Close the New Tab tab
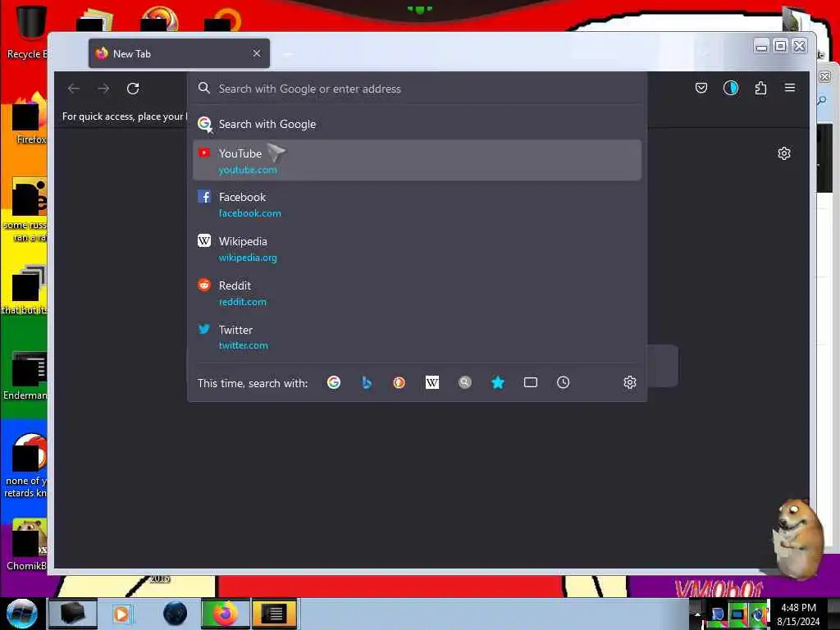840x630 pixels. [257, 53]
